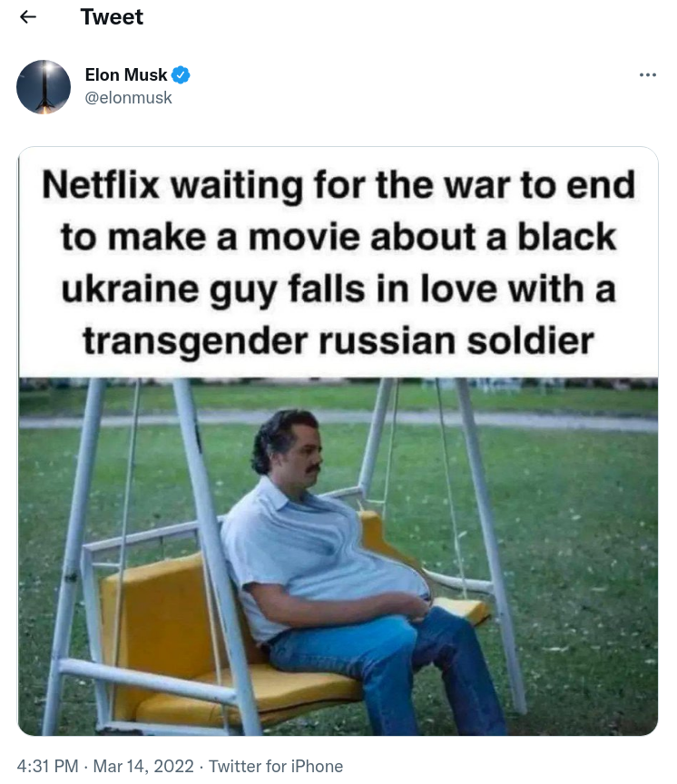Click the Tweet page header title

(112, 17)
